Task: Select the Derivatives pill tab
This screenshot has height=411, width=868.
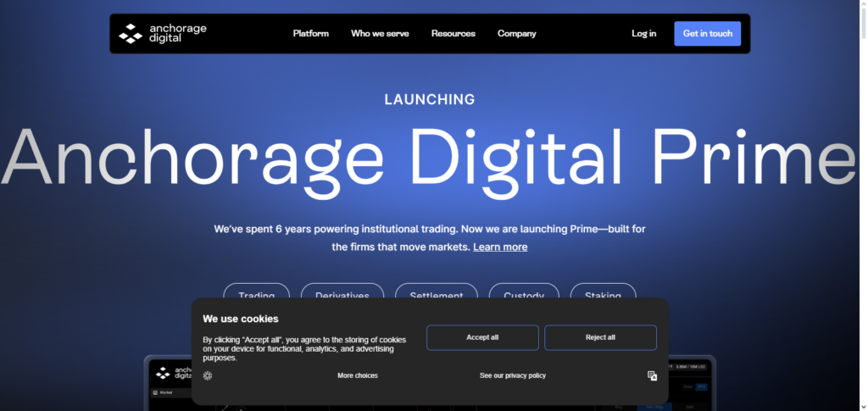Action: coord(342,291)
